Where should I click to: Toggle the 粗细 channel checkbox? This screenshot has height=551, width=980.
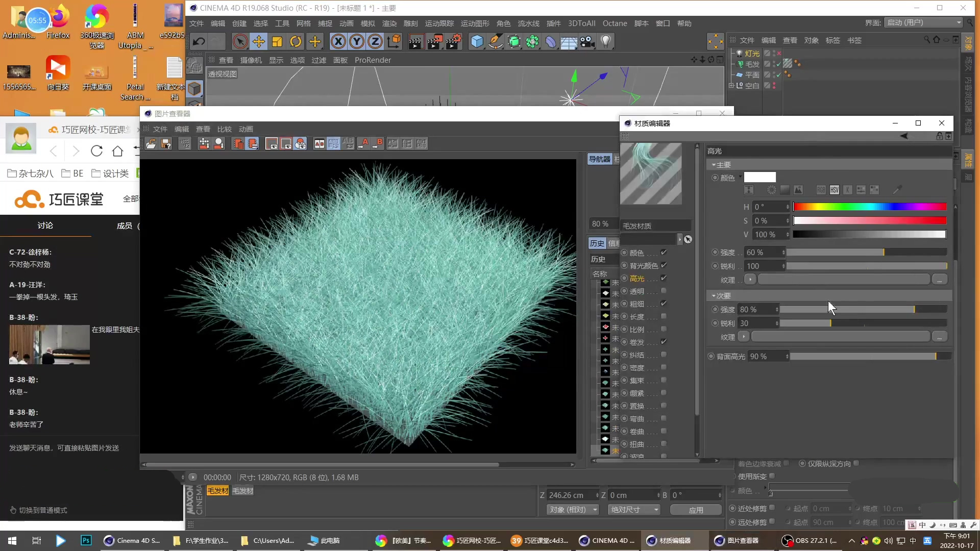(x=664, y=304)
